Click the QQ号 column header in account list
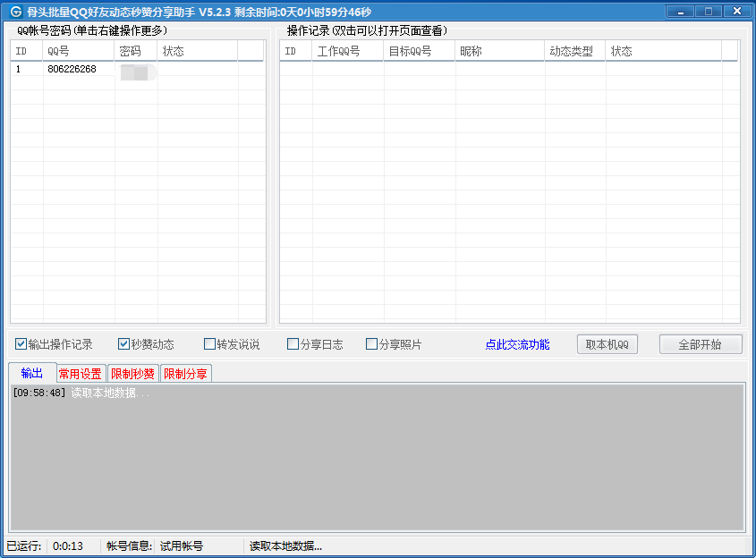 point(78,51)
